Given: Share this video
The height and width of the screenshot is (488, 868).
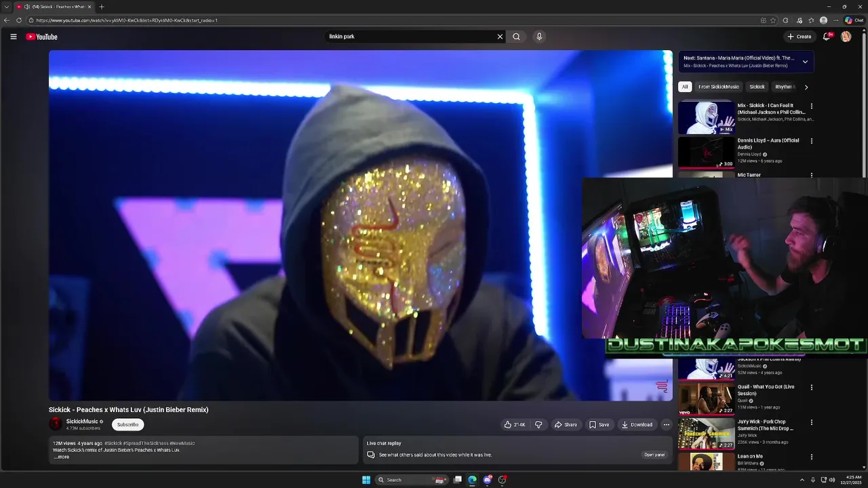Looking at the screenshot, I should (566, 425).
